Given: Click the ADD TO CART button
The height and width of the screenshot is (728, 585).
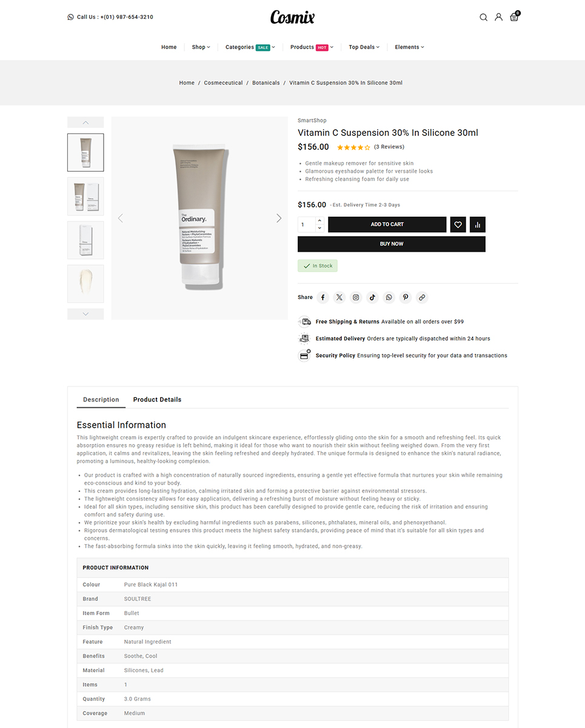Looking at the screenshot, I should coord(387,224).
